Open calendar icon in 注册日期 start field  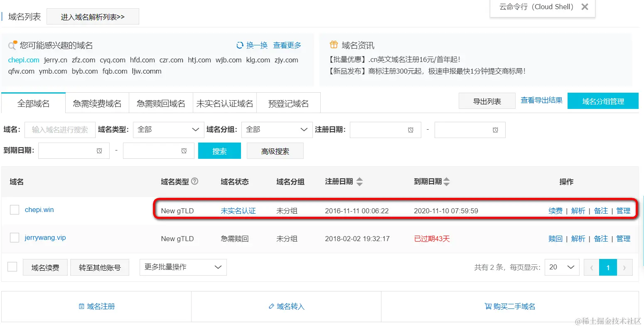tap(410, 130)
